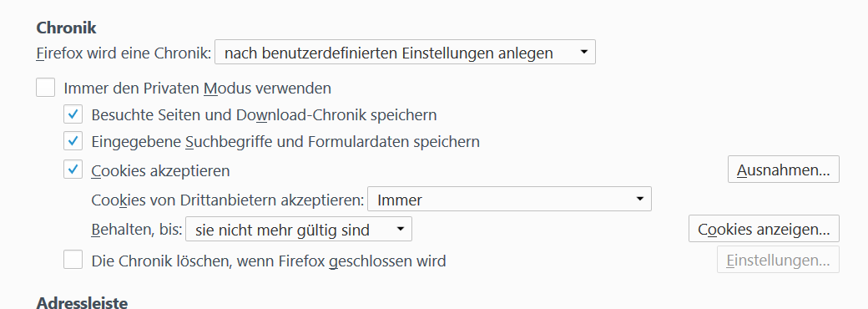Click the label 'Cookies von Drittanbietern akzeptieren:'
Screen dimensions: 868x309
(228, 200)
